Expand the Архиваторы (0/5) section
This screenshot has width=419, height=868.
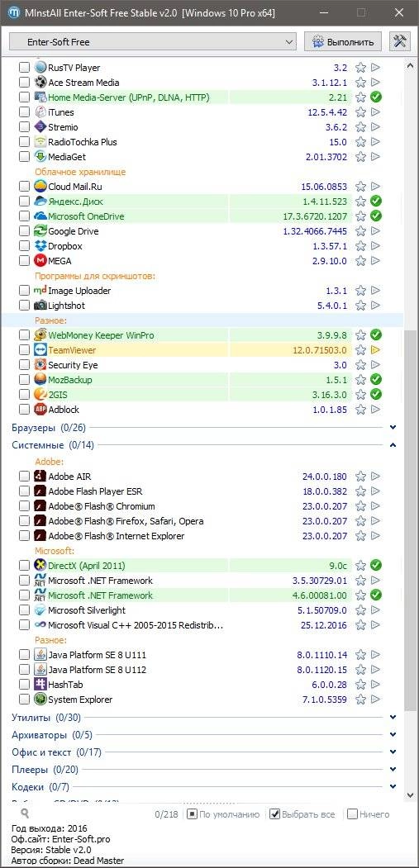[x=393, y=734]
